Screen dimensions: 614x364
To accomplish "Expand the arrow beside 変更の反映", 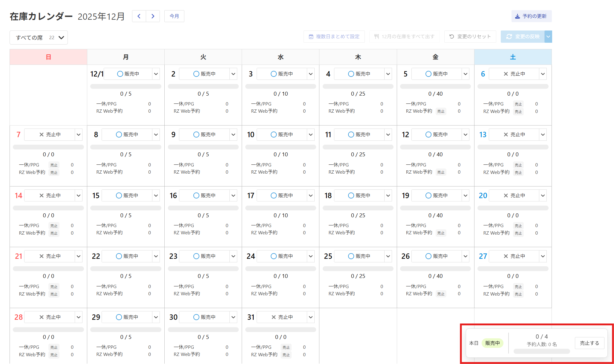I will click(x=548, y=36).
